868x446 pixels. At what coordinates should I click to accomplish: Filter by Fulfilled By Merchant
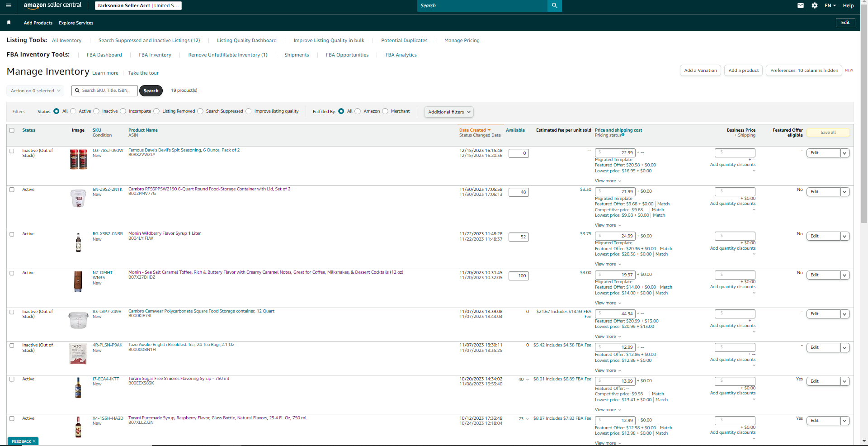coord(385,111)
